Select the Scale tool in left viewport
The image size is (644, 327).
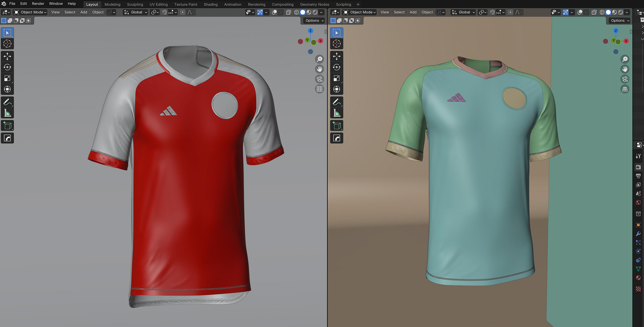click(7, 78)
